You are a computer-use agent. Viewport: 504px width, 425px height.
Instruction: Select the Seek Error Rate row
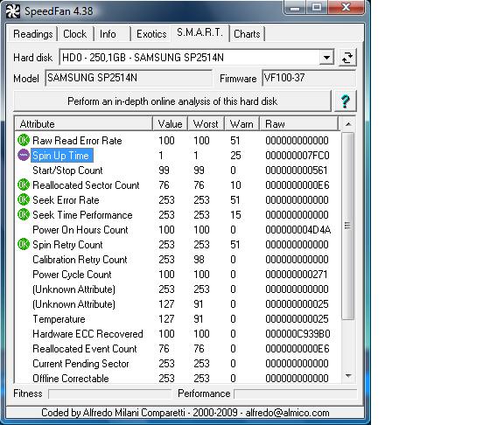(x=178, y=199)
